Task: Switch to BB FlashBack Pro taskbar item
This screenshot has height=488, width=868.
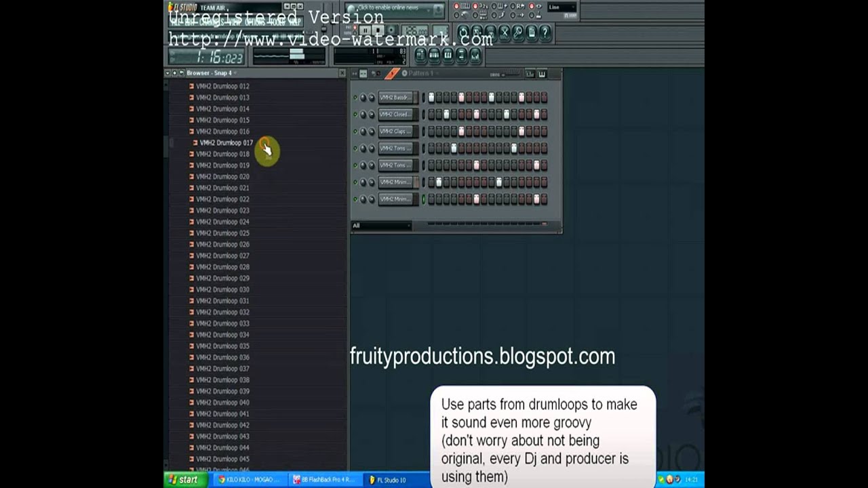Action: pyautogui.click(x=325, y=479)
